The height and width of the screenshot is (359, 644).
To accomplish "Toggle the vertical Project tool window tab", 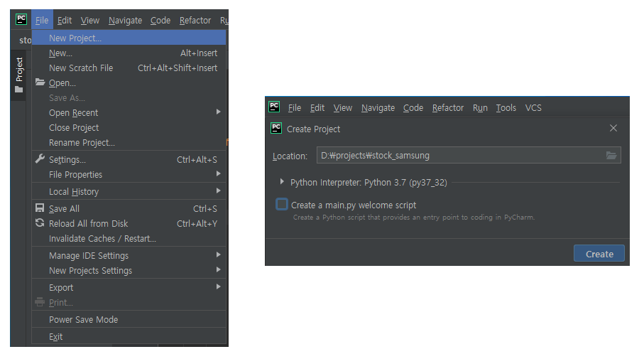I will point(19,75).
